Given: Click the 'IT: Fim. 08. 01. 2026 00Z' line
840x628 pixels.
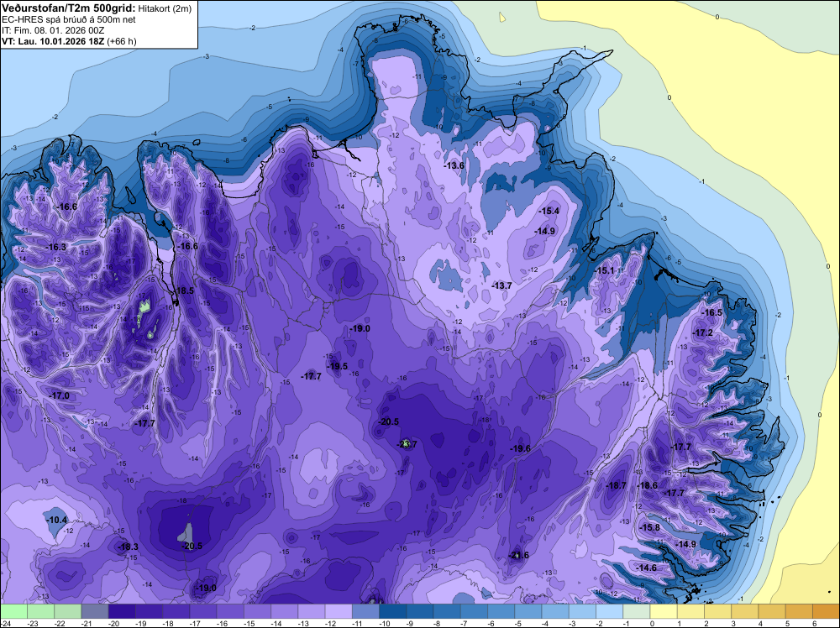Looking at the screenshot, I should point(53,30).
